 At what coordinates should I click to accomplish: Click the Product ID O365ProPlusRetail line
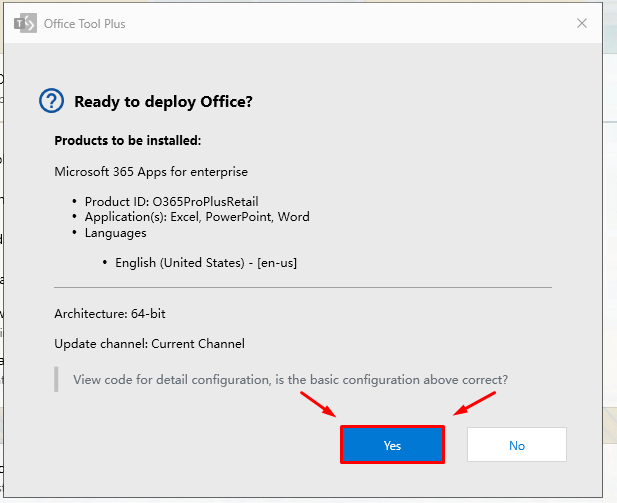click(178, 201)
